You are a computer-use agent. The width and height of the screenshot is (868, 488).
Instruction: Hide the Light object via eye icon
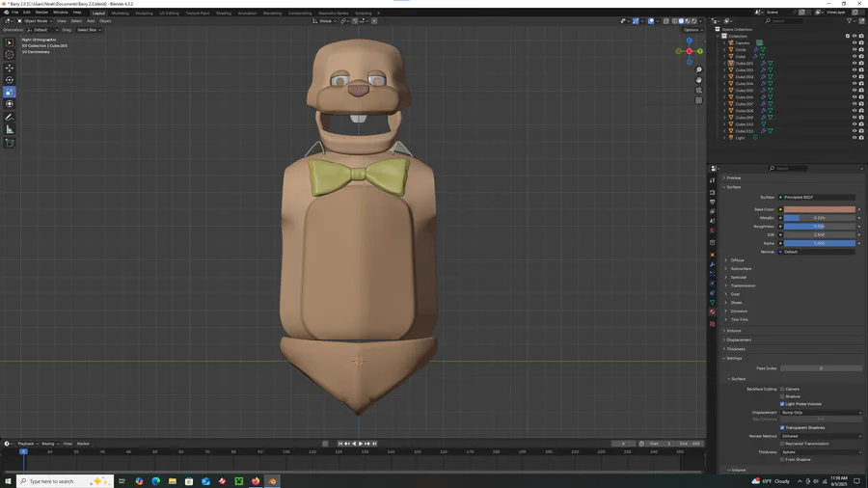tap(854, 138)
